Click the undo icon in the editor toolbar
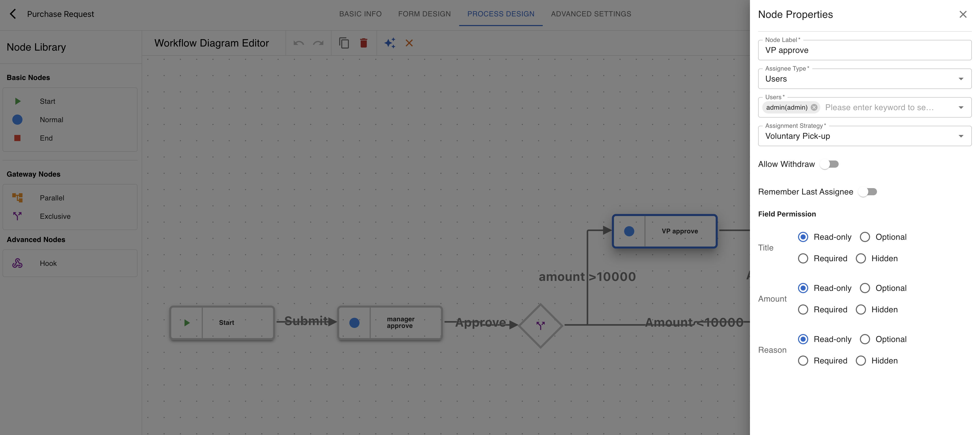980x435 pixels. pos(299,43)
